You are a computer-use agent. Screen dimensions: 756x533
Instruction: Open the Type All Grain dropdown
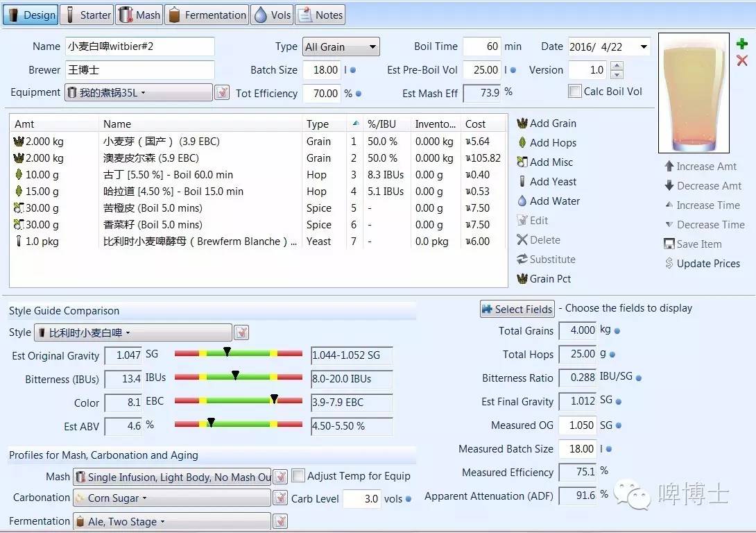(341, 47)
